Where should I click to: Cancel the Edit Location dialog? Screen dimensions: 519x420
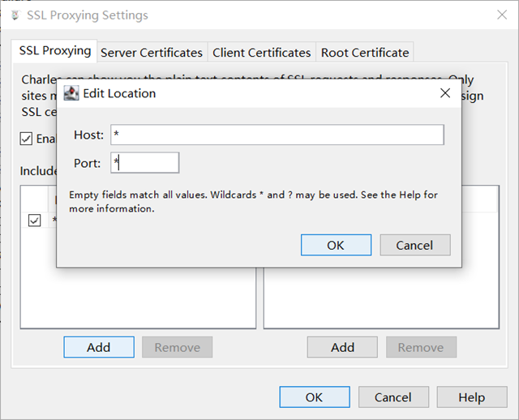(415, 245)
